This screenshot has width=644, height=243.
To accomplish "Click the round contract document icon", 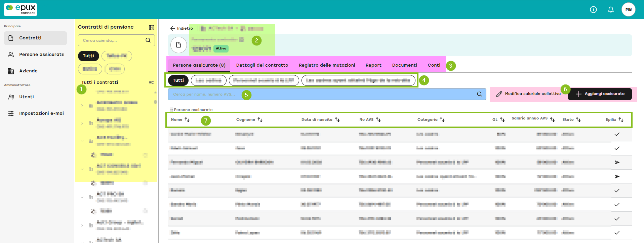I will (x=178, y=45).
